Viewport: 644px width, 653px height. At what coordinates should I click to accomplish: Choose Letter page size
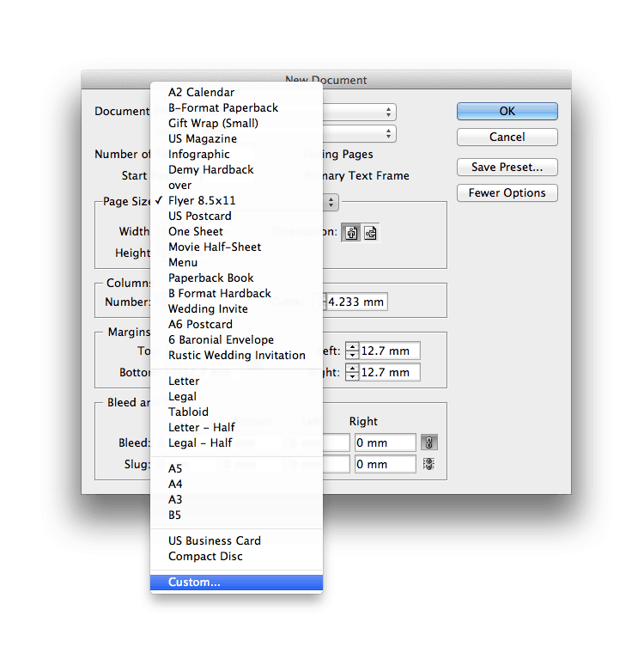(236, 381)
